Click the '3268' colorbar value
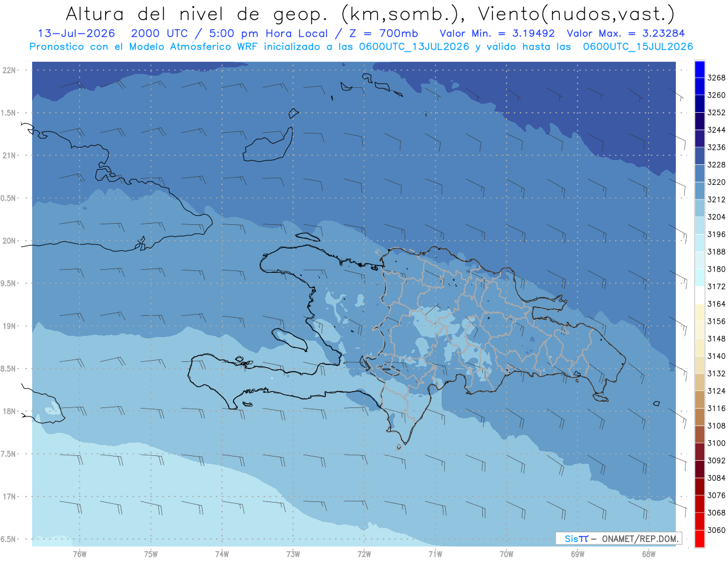Viewport: 728px width, 562px height. coord(716,78)
